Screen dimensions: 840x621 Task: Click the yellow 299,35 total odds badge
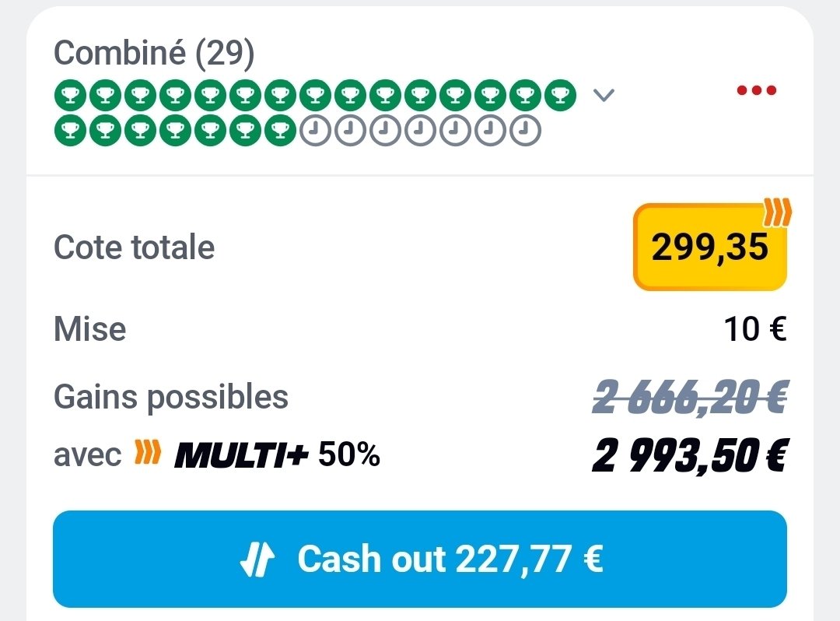tap(709, 247)
